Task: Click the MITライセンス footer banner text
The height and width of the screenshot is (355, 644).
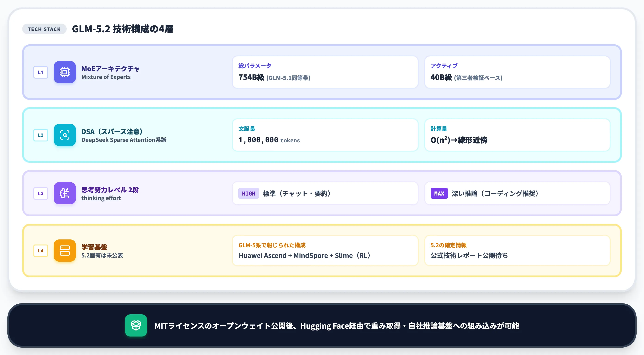Action: [337, 326]
